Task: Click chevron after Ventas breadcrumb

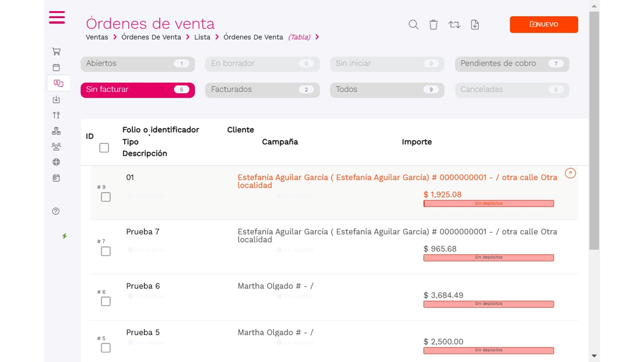Action: pos(115,37)
